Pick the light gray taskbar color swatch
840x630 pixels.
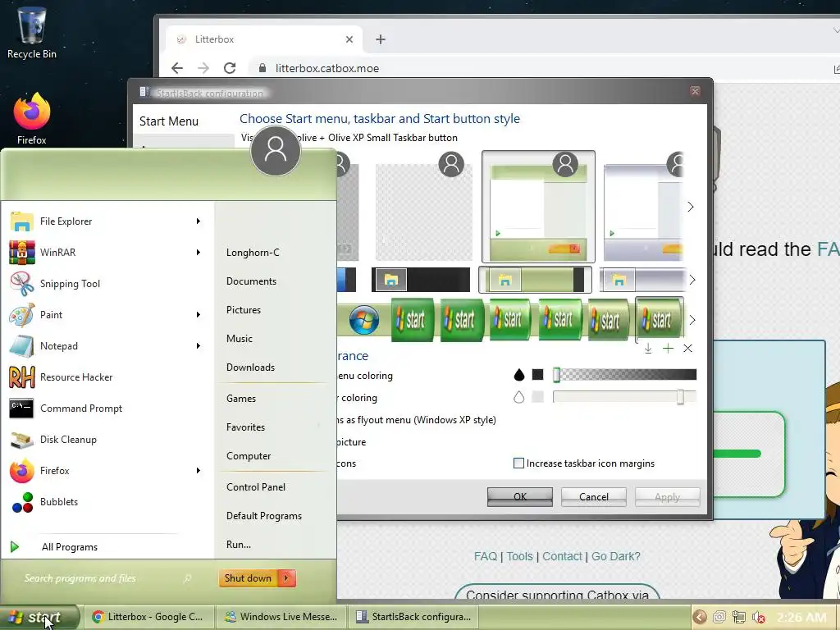538,397
